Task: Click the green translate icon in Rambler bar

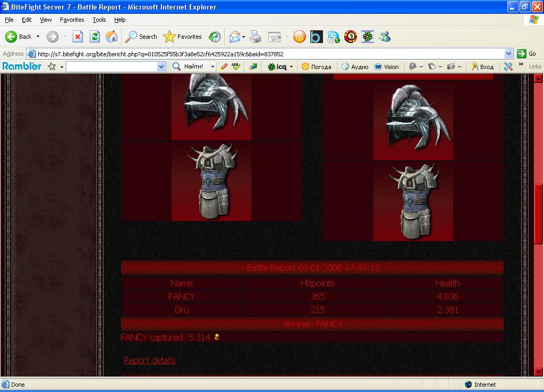Action: (x=253, y=66)
